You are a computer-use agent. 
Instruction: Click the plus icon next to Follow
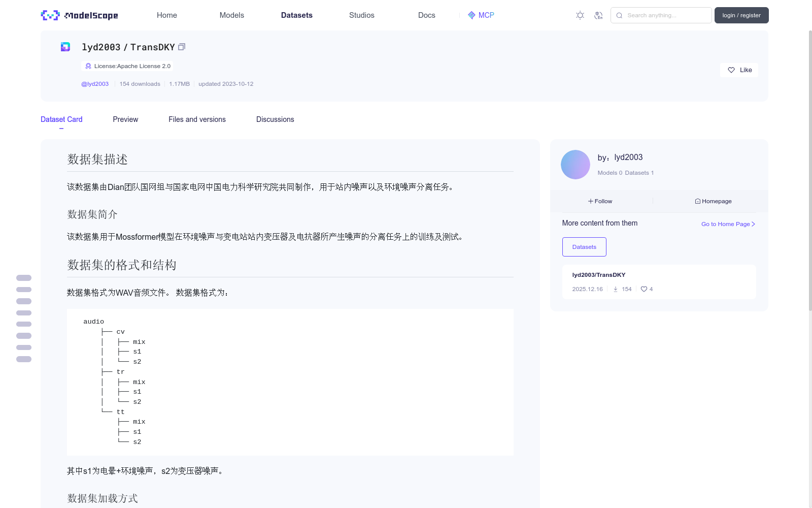click(591, 201)
